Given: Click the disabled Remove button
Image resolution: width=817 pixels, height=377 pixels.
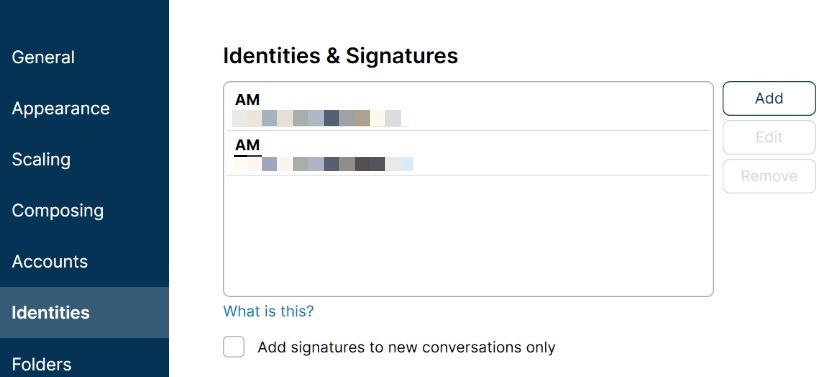Looking at the screenshot, I should click(769, 176).
